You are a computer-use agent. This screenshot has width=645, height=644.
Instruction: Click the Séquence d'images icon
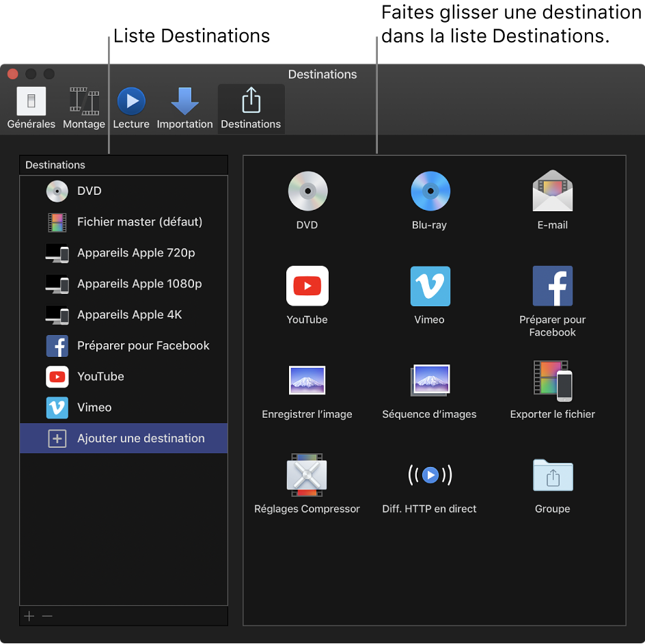click(430, 380)
